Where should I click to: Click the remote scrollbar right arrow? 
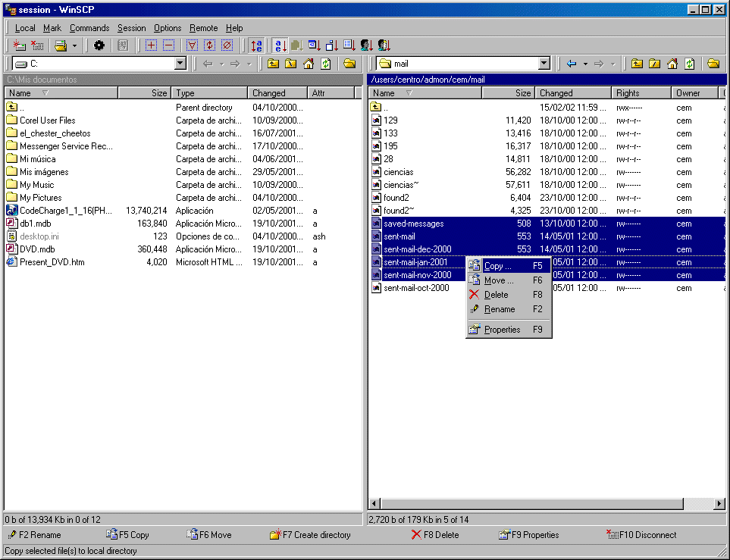[x=719, y=503]
